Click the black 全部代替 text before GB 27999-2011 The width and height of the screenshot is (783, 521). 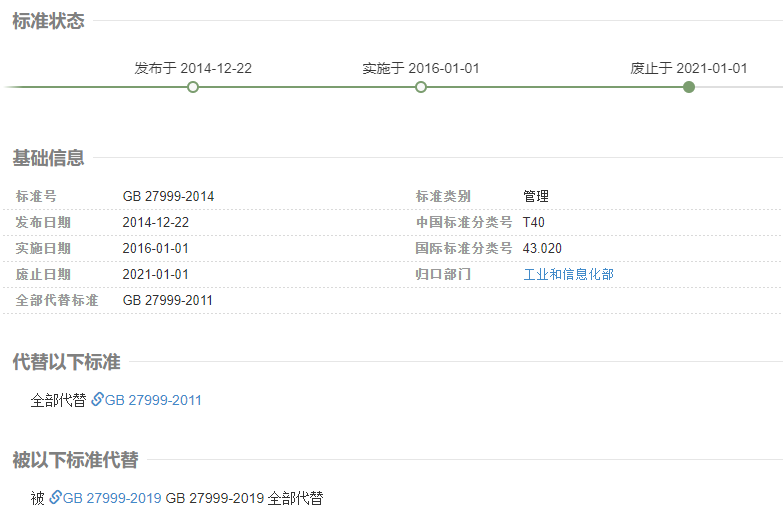pos(58,400)
